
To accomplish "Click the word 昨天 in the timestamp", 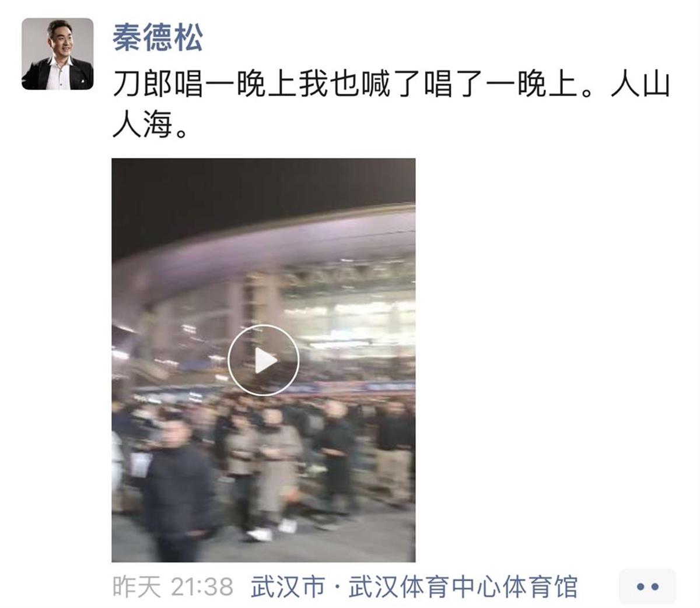I will (136, 587).
